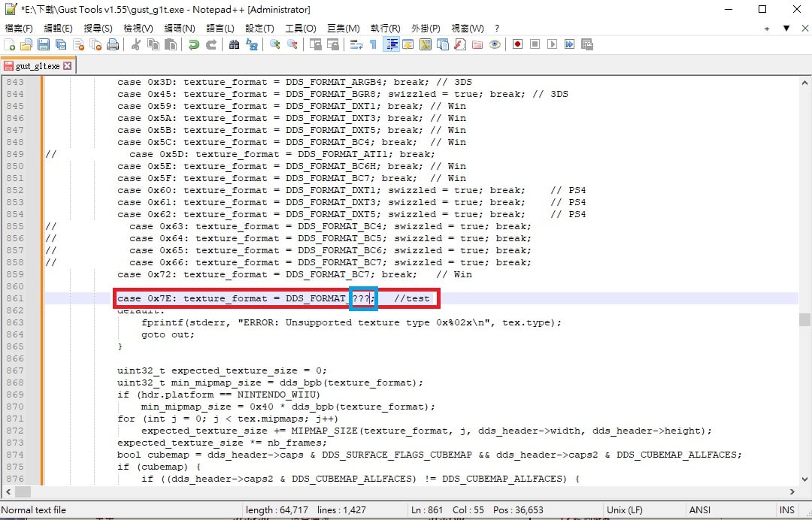Toggle synchronized vertical scrolling

click(315, 44)
